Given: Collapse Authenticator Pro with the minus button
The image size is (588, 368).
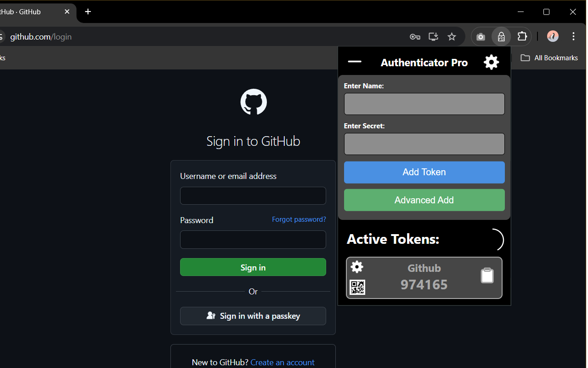Looking at the screenshot, I should [355, 62].
